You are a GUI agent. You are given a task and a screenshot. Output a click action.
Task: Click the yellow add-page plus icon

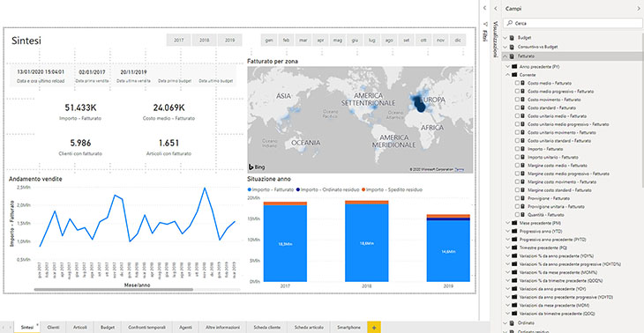[x=374, y=327]
